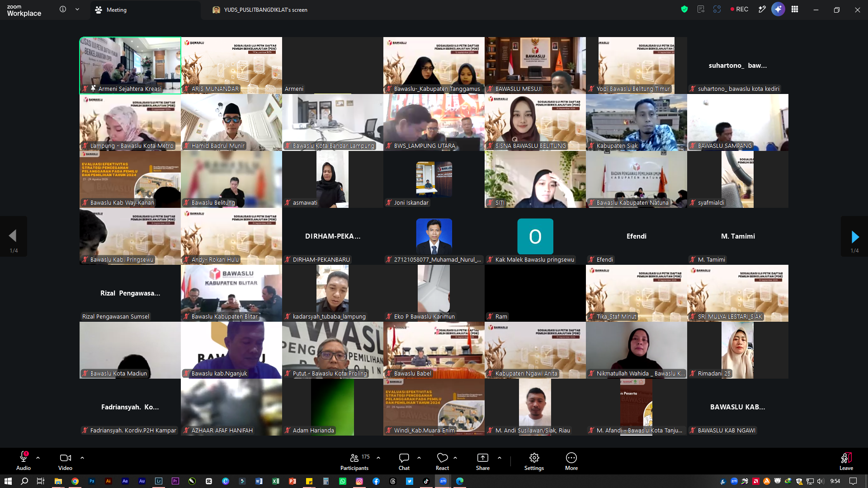Open Chrome from the taskbar

click(x=75, y=481)
